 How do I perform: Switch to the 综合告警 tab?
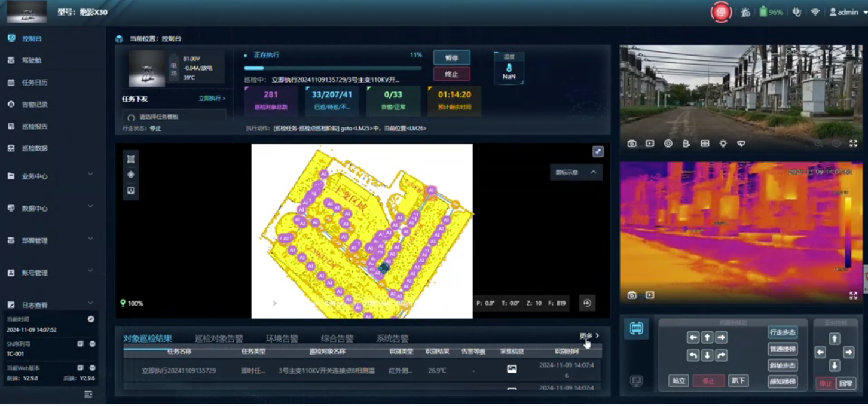[x=337, y=339]
